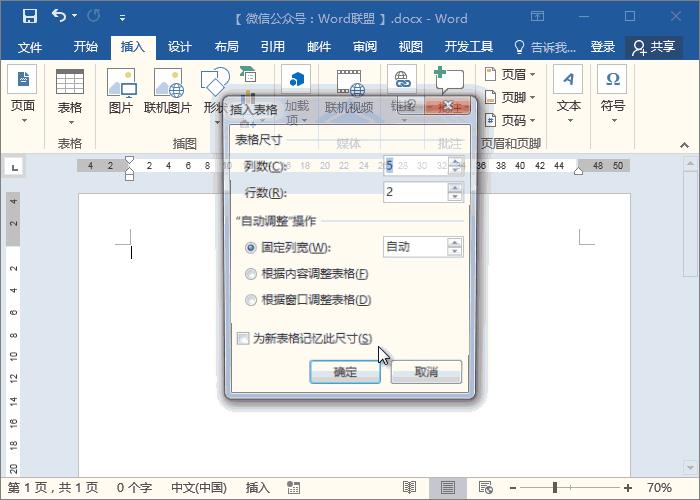Image resolution: width=700 pixels, height=500 pixels.
Task: Click the language indicator 中文(中国)
Action: pyautogui.click(x=199, y=488)
